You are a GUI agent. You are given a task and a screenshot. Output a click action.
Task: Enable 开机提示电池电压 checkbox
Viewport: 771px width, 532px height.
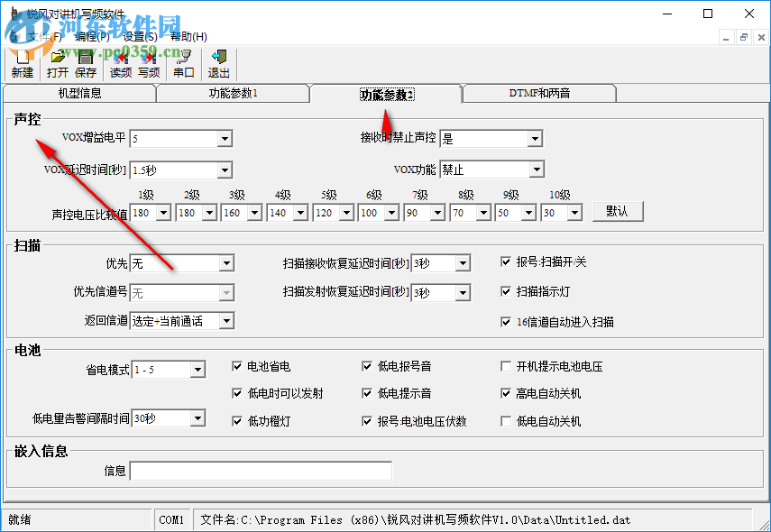506,365
